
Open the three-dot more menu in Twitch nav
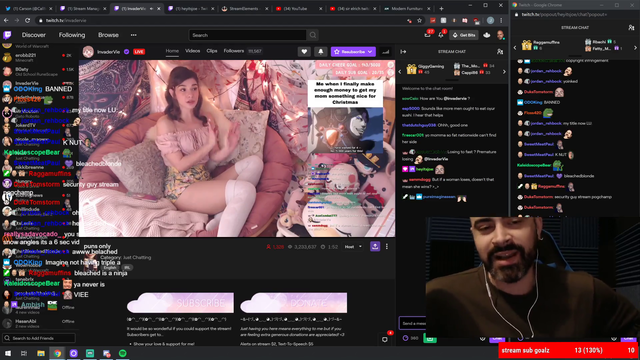pyautogui.click(x=133, y=35)
